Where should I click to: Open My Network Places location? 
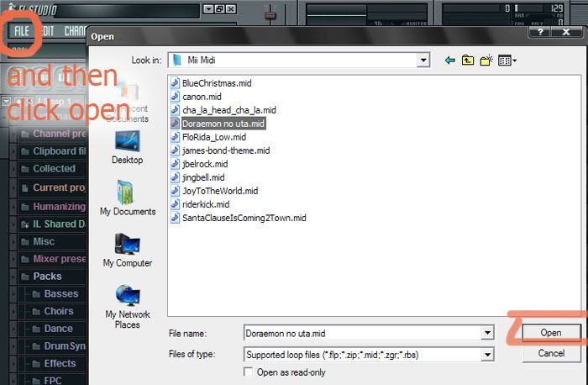pyautogui.click(x=128, y=307)
